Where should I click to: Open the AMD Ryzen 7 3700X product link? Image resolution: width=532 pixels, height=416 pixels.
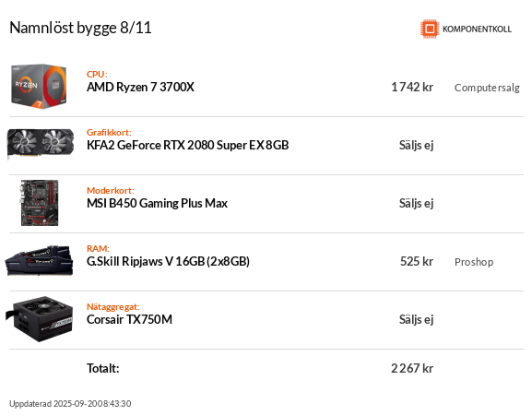point(140,88)
